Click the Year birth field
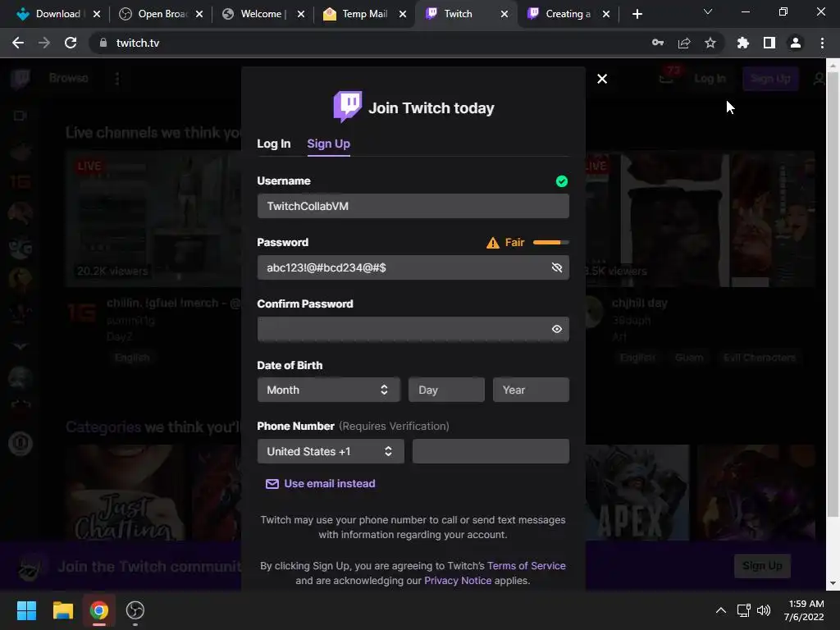This screenshot has width=840, height=630. click(x=531, y=390)
